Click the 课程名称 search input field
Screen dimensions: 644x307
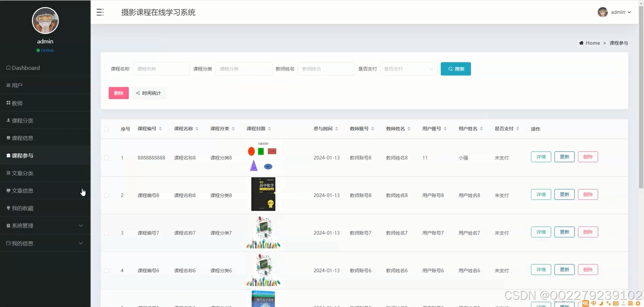[x=161, y=68]
